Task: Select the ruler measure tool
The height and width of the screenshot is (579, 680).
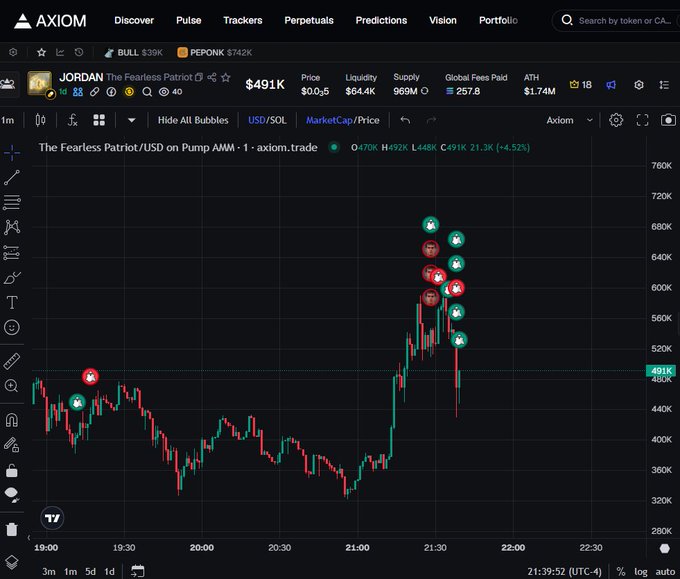Action: point(12,361)
